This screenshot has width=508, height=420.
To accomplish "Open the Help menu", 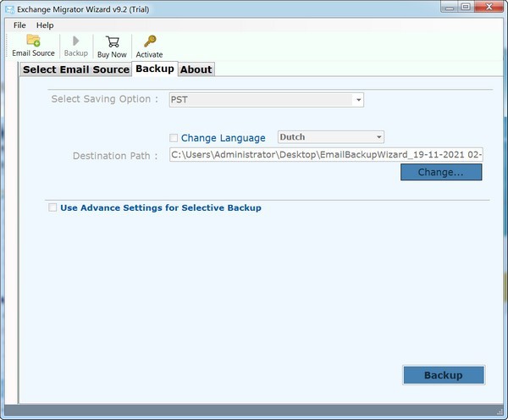I will 45,25.
